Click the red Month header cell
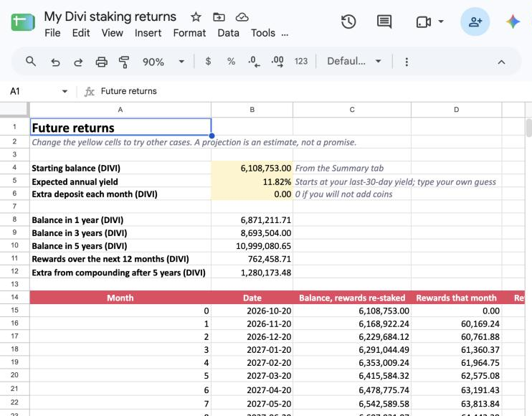This screenshot has height=416, width=532. (120, 298)
